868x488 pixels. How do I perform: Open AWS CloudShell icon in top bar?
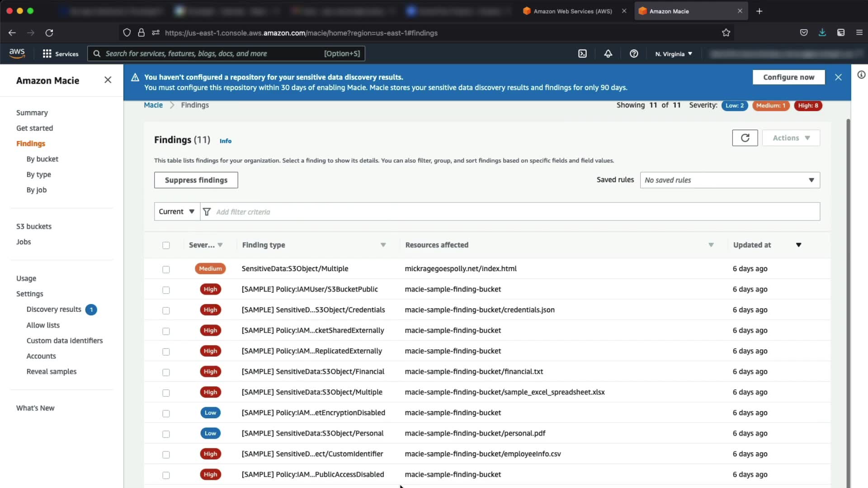click(582, 54)
